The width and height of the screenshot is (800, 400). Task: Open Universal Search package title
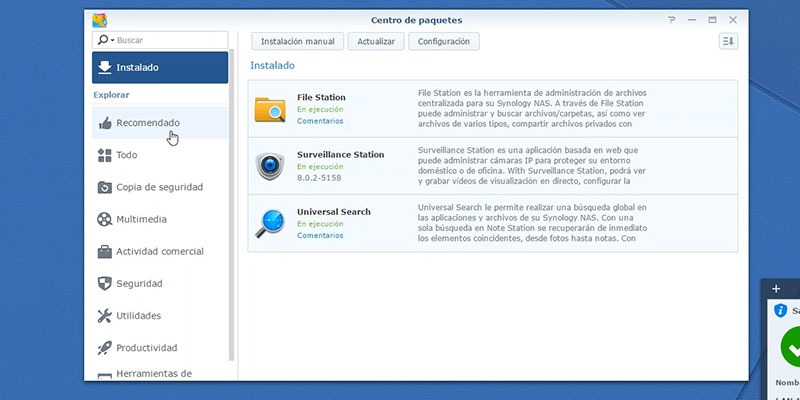click(x=334, y=212)
